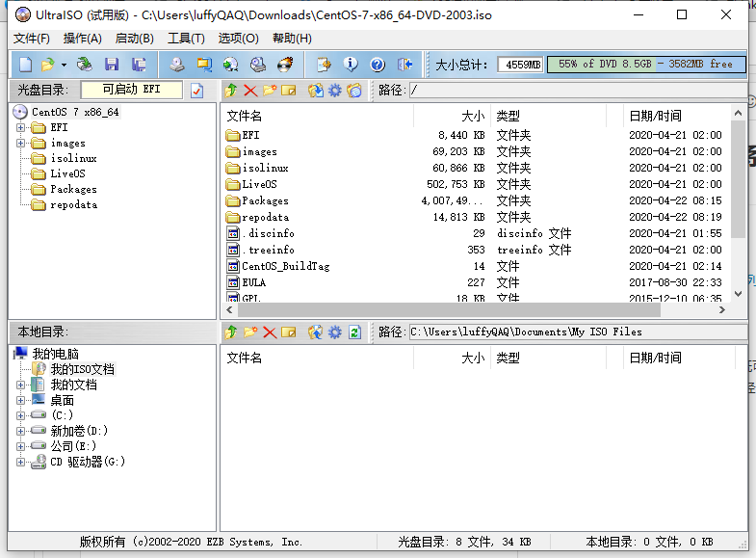Screen dimensions: 756x558
Task: Click the ISO Info icon
Action: coord(351,65)
